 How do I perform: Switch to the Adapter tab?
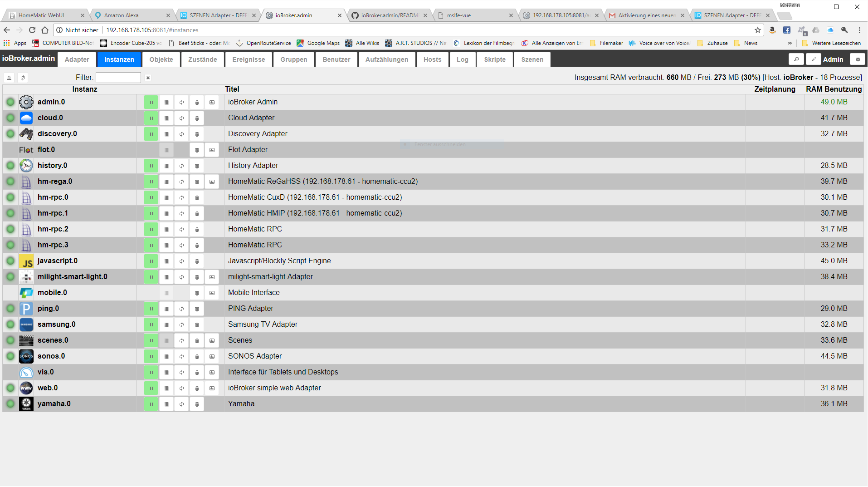(x=77, y=59)
